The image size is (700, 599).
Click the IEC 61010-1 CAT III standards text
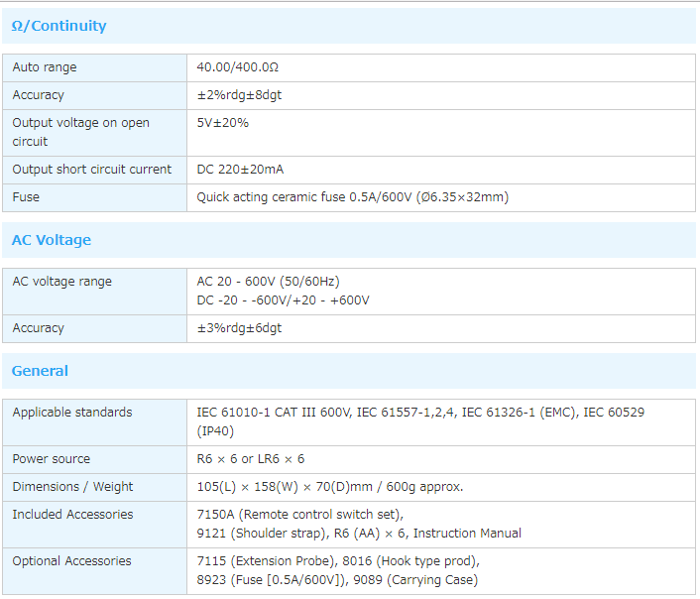click(274, 413)
